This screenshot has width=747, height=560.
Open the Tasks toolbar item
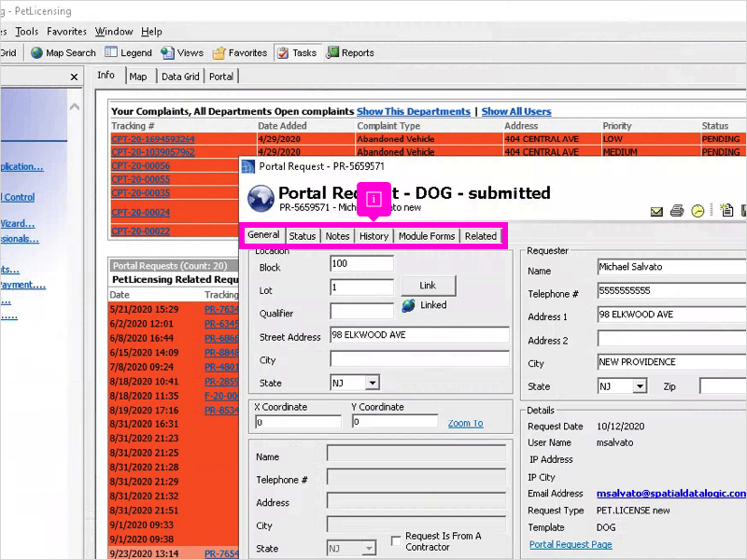click(x=297, y=53)
